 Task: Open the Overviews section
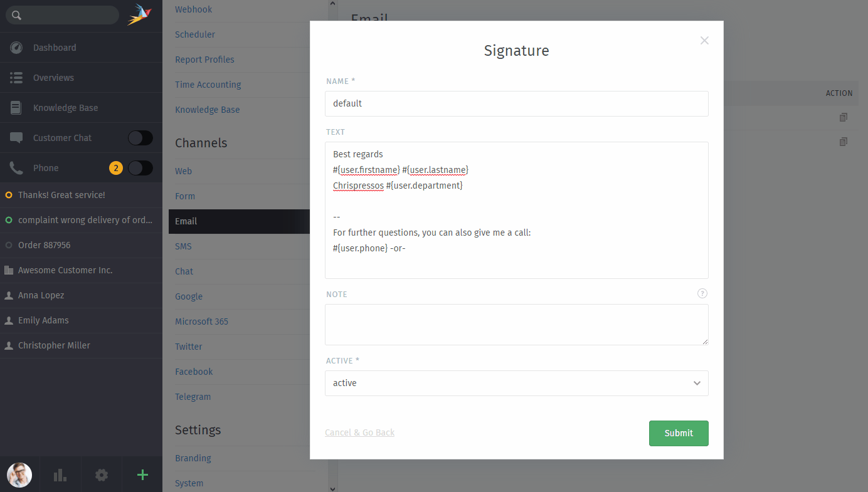55,77
